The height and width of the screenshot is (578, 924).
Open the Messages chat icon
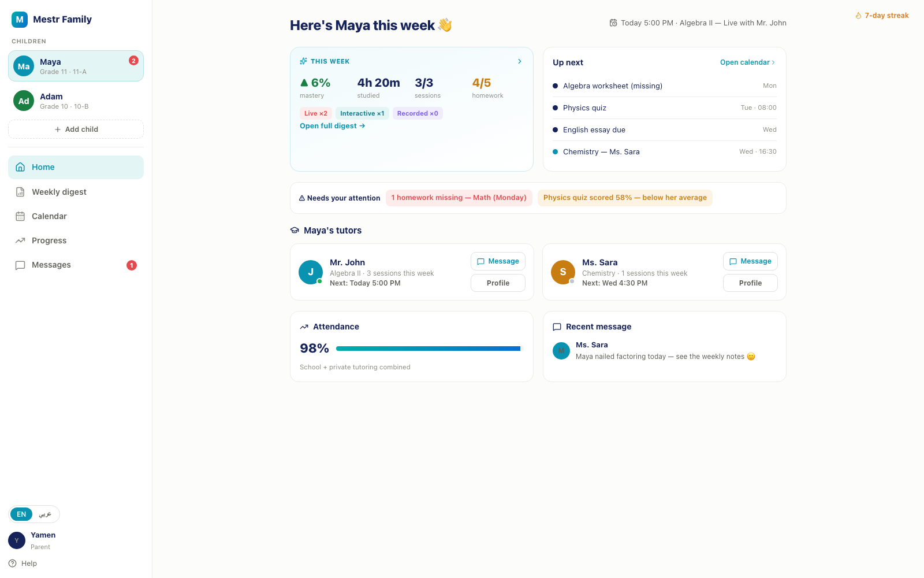point(20,265)
